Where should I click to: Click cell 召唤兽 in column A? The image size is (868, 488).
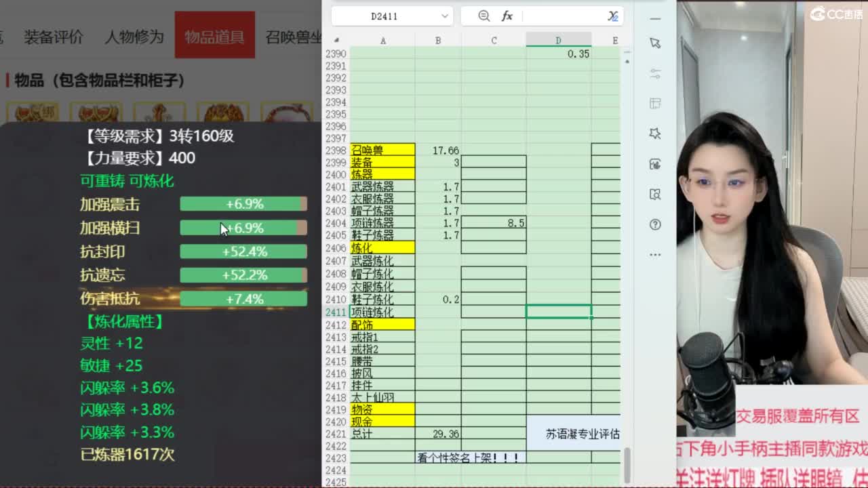pos(382,150)
